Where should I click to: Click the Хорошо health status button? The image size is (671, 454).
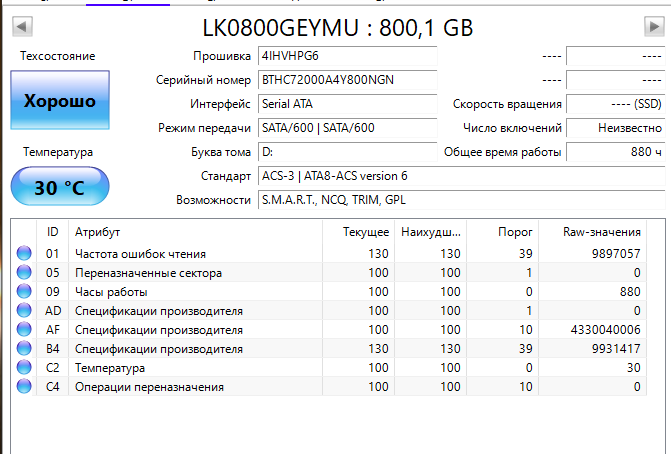(59, 101)
